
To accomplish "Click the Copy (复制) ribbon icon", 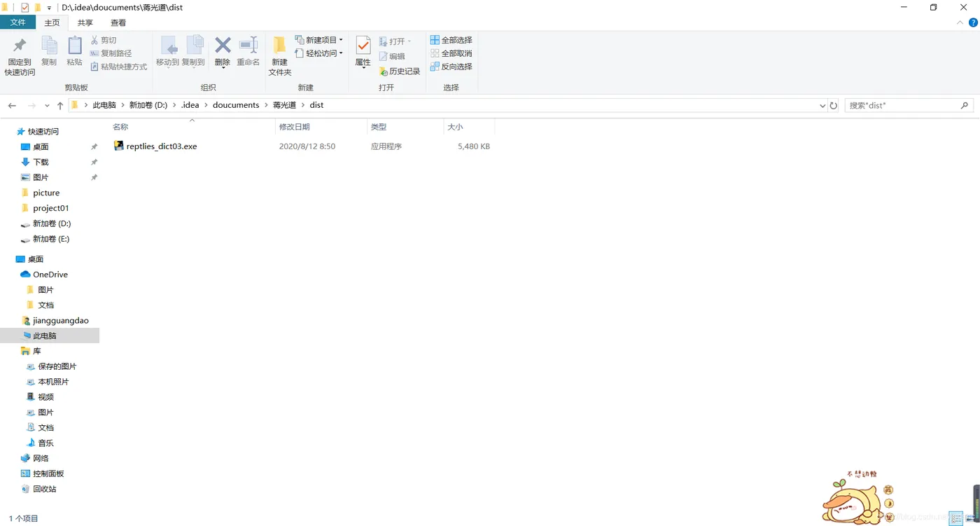I will coord(49,50).
